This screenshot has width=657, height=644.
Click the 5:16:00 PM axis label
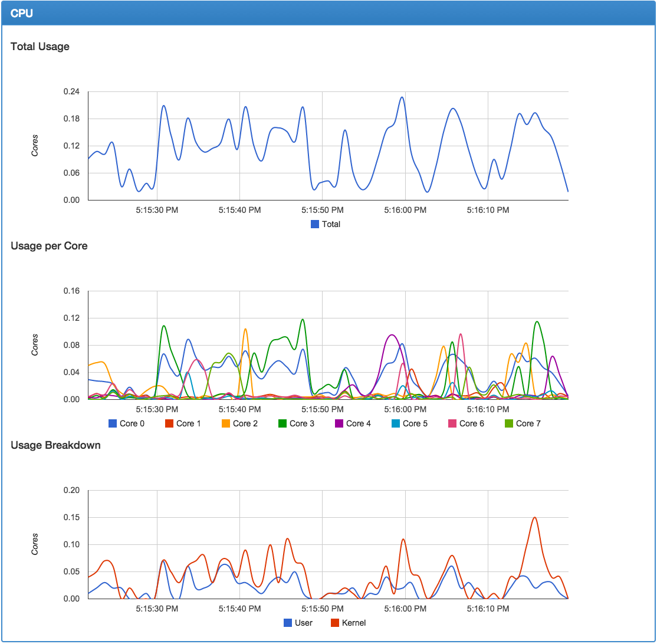405,210
